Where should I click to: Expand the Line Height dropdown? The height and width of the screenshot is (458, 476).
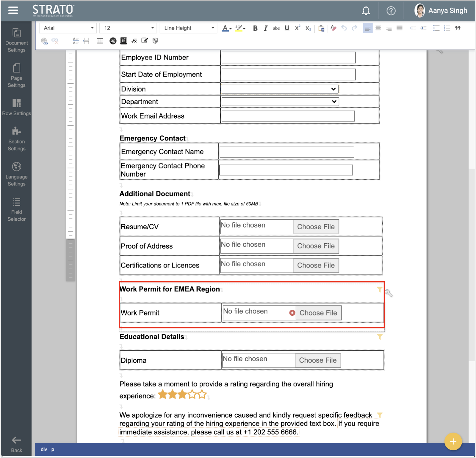(x=188, y=28)
